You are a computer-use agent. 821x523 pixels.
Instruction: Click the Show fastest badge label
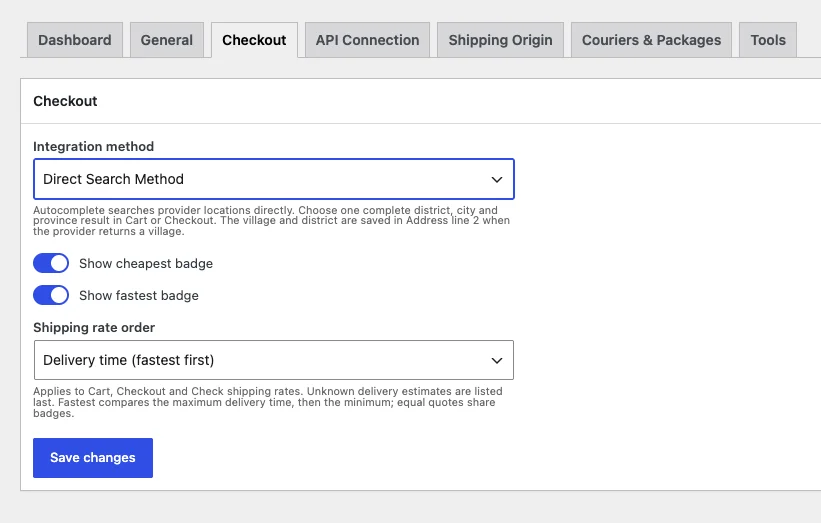(139, 295)
